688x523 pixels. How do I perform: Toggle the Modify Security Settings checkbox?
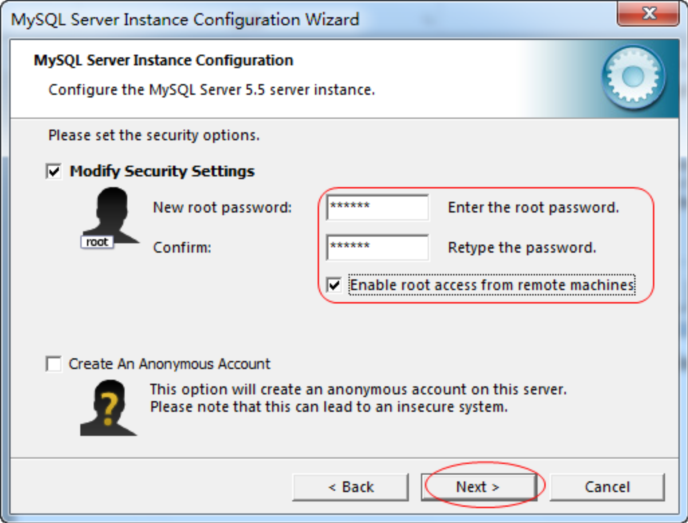(54, 171)
